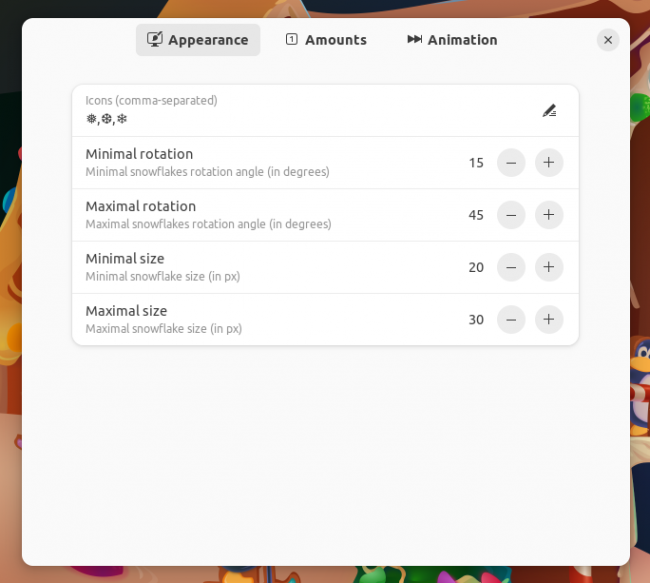650x583 pixels.
Task: Increase Maximal size value
Action: coord(549,319)
